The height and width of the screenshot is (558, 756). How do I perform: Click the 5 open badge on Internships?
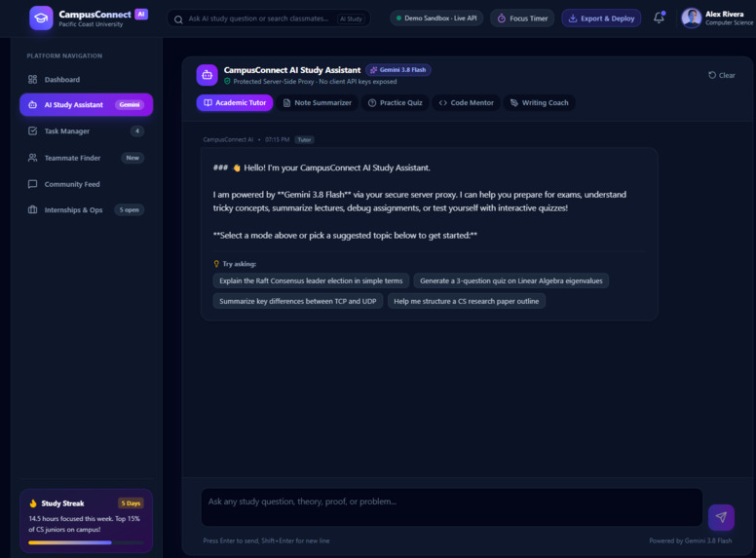[x=130, y=210]
